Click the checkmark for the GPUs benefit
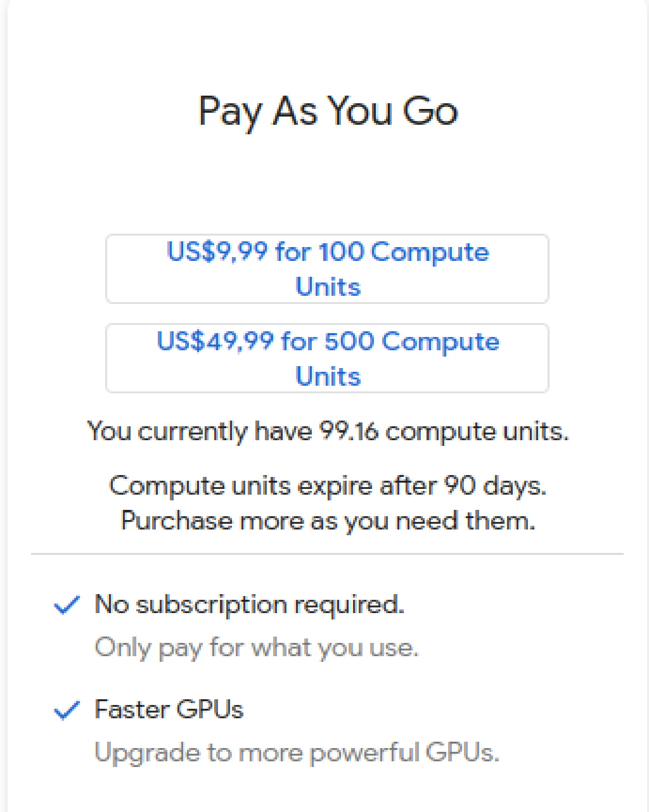649x812 pixels. (x=67, y=711)
